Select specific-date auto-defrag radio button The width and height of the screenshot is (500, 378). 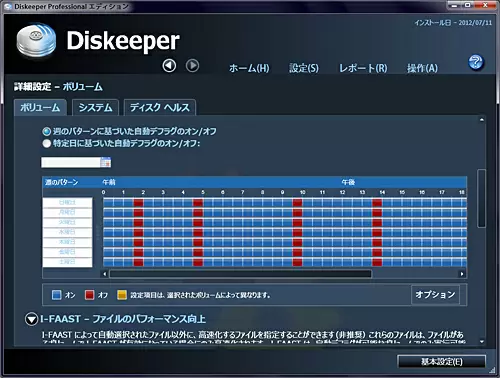47,143
